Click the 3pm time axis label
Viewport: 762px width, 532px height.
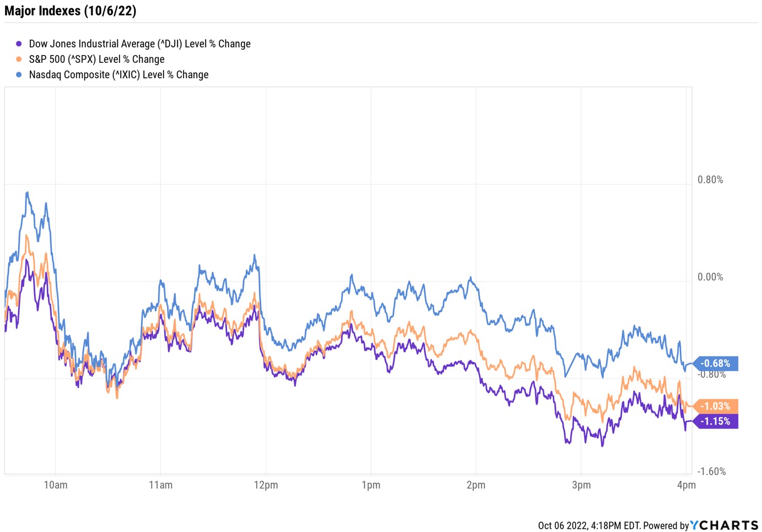pyautogui.click(x=581, y=485)
